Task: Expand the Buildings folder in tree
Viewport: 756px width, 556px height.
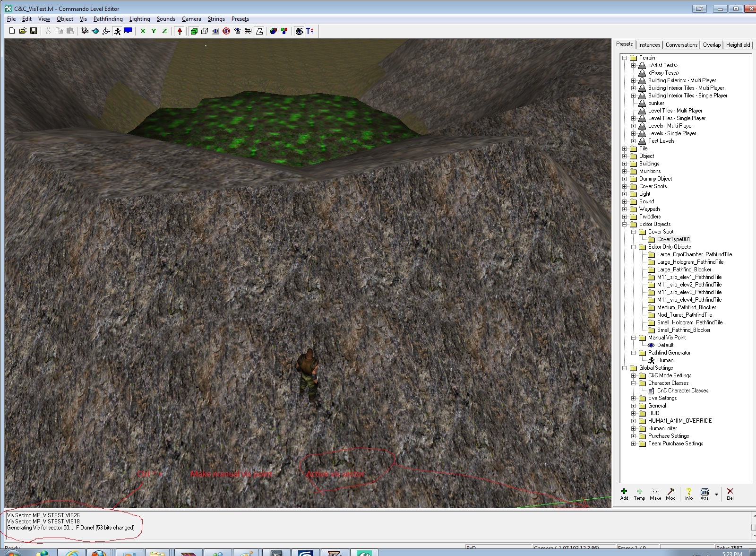Action: coord(625,164)
